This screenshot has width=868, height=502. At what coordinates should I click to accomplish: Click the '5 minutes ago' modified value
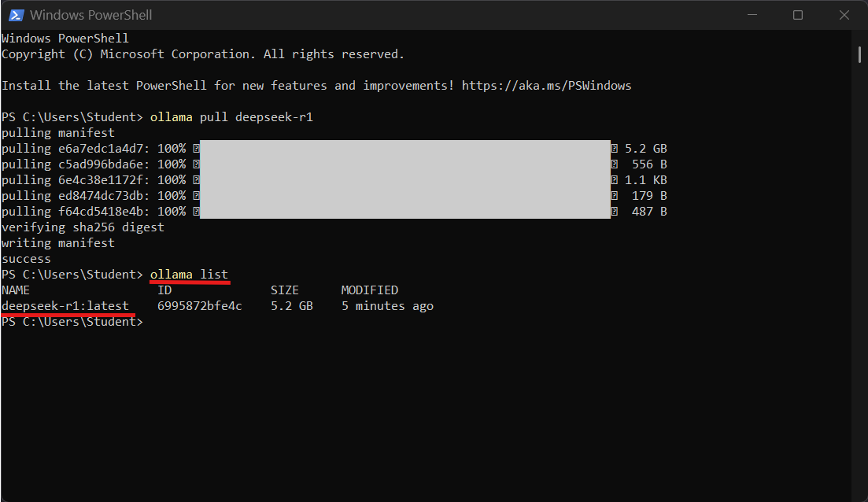coord(387,306)
